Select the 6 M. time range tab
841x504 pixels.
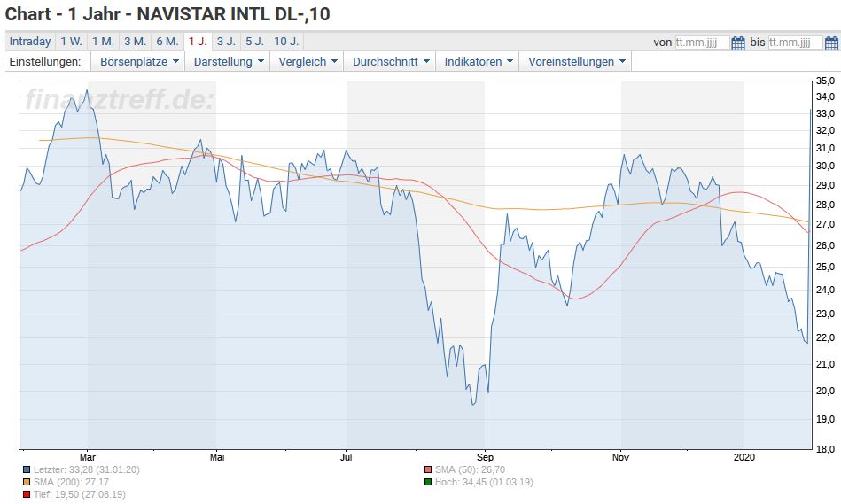167,42
